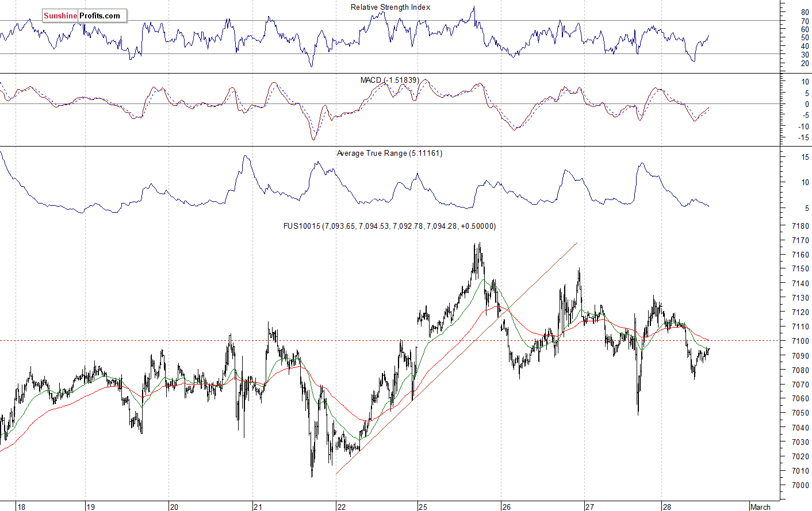Click date marker 27 on time axis
The width and height of the screenshot is (812, 511).
click(x=589, y=507)
